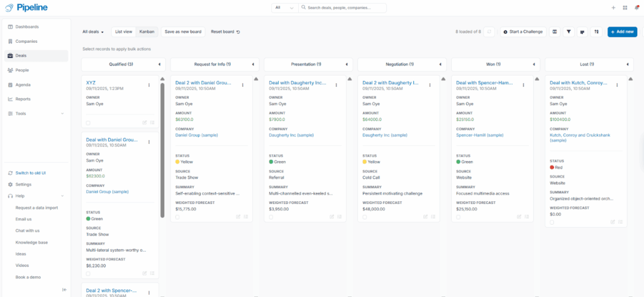This screenshot has height=297, width=644.
Task: Click edit icon on XYZ deal card
Action: [145, 123]
